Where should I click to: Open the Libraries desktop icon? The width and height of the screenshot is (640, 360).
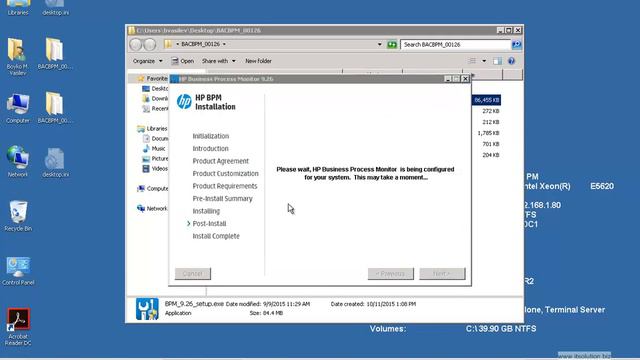pos(18,7)
